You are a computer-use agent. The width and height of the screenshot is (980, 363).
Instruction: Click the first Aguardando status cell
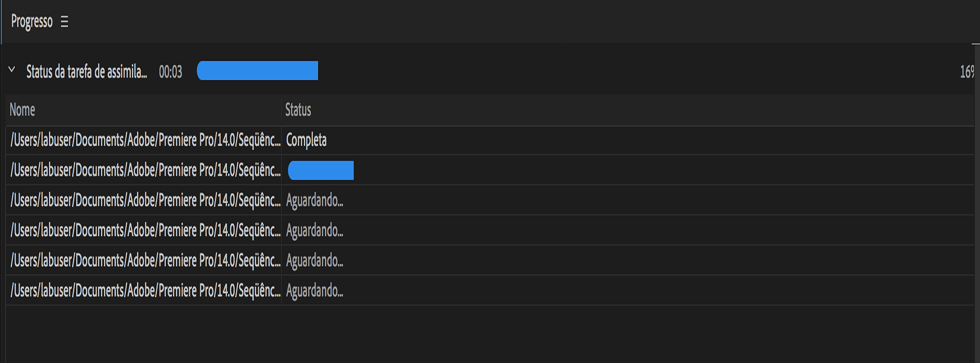315,201
